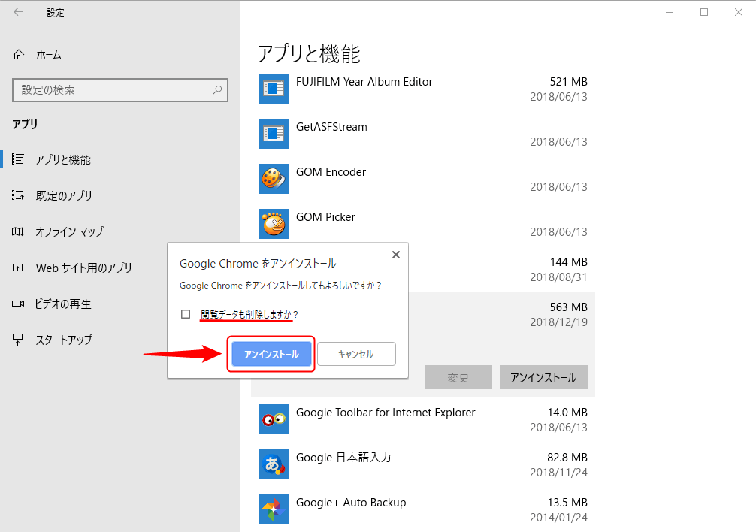Select the アプリと機能 sidebar icon

coord(18,159)
